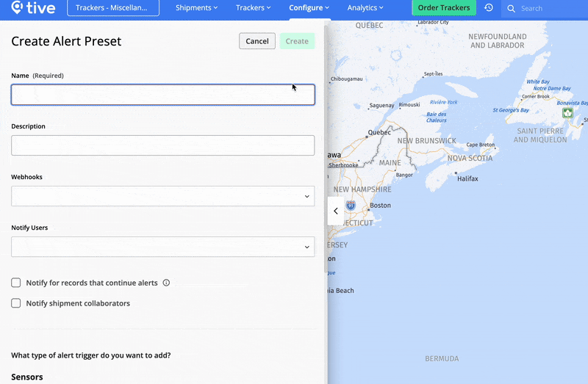Click the green tracker marker on map
588x384 pixels.
567,113
